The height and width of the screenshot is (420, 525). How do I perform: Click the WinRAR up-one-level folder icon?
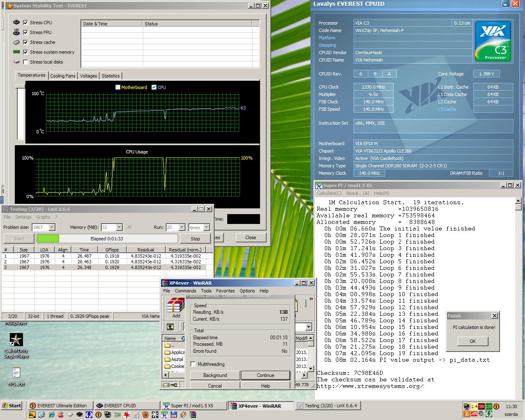(x=170, y=327)
